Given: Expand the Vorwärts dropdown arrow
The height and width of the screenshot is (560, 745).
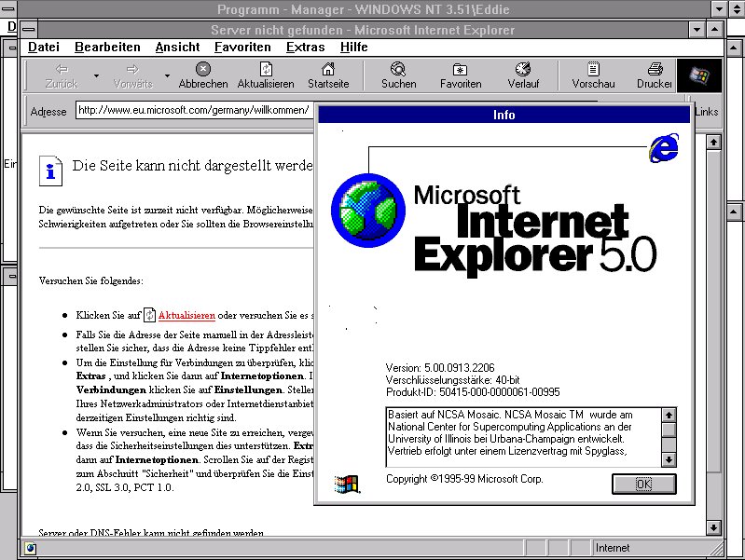Looking at the screenshot, I should pyautogui.click(x=168, y=75).
